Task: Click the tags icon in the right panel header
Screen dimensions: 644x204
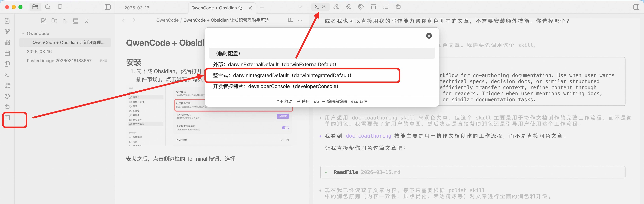Action: click(361, 7)
